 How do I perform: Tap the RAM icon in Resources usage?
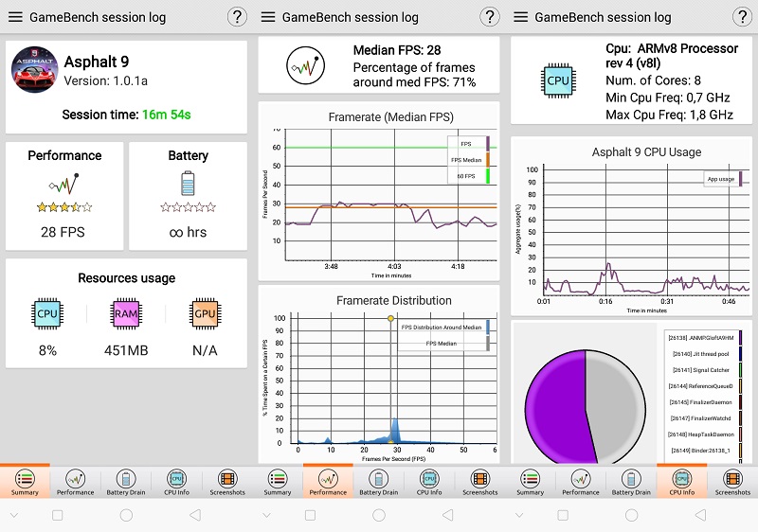[x=126, y=313]
